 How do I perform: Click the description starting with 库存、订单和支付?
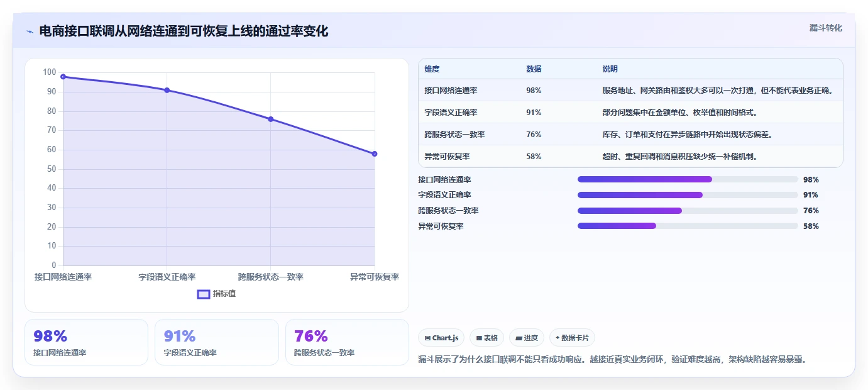click(688, 135)
